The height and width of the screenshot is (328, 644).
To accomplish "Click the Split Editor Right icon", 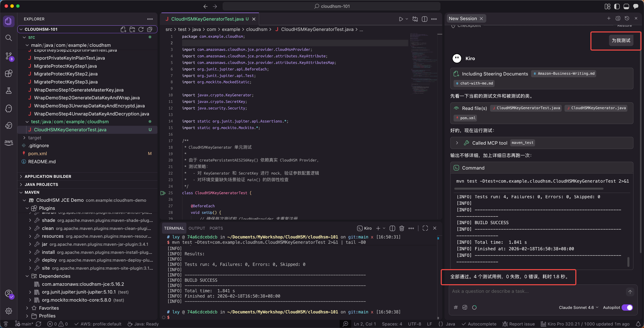I will click(424, 19).
